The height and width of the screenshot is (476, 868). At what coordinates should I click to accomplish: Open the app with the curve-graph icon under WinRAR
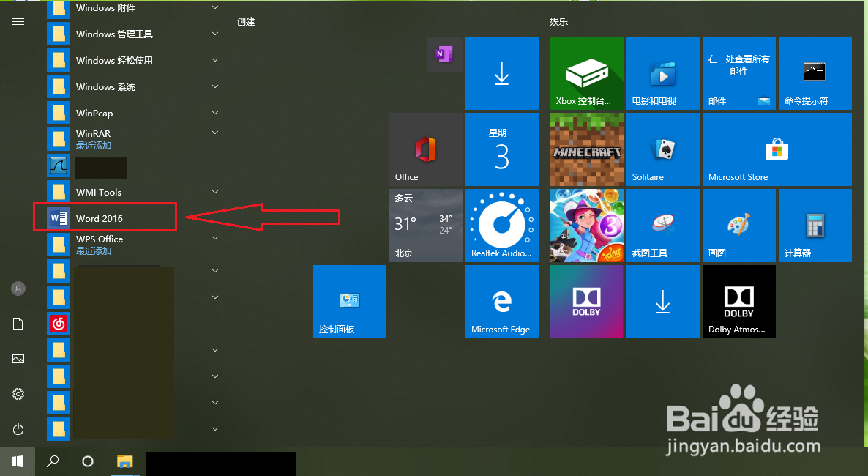point(59,166)
